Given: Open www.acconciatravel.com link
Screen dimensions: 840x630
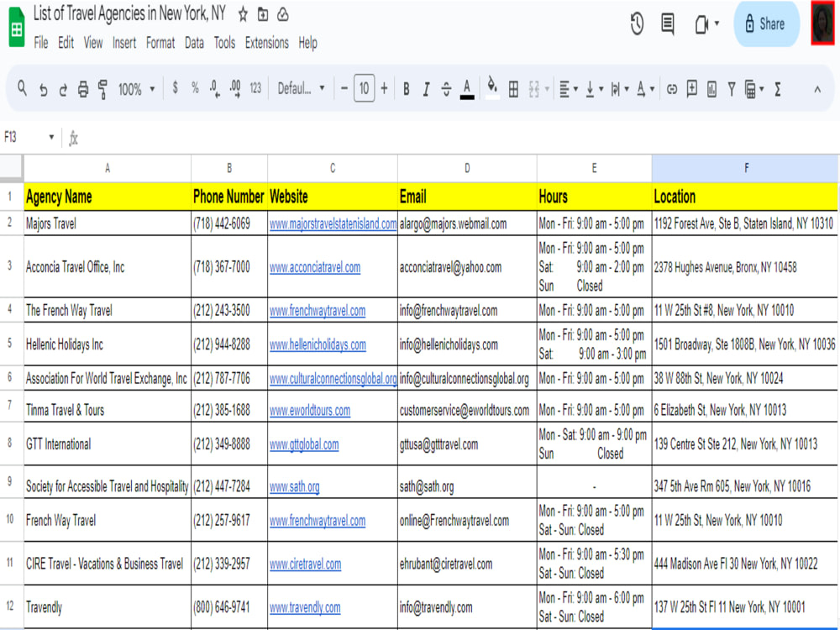Looking at the screenshot, I should tap(315, 267).
